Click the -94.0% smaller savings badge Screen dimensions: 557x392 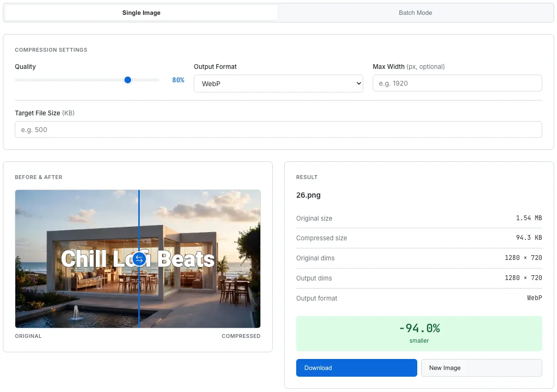click(419, 333)
